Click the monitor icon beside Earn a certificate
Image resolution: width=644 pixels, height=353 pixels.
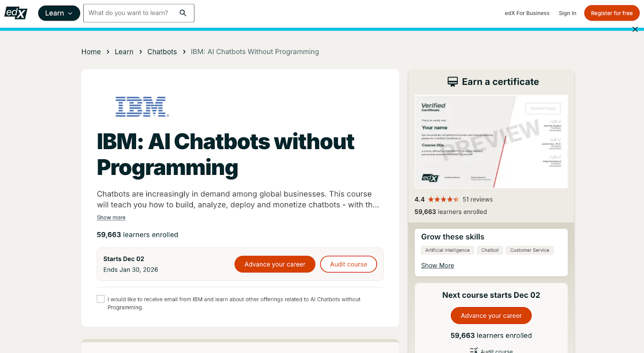(453, 81)
